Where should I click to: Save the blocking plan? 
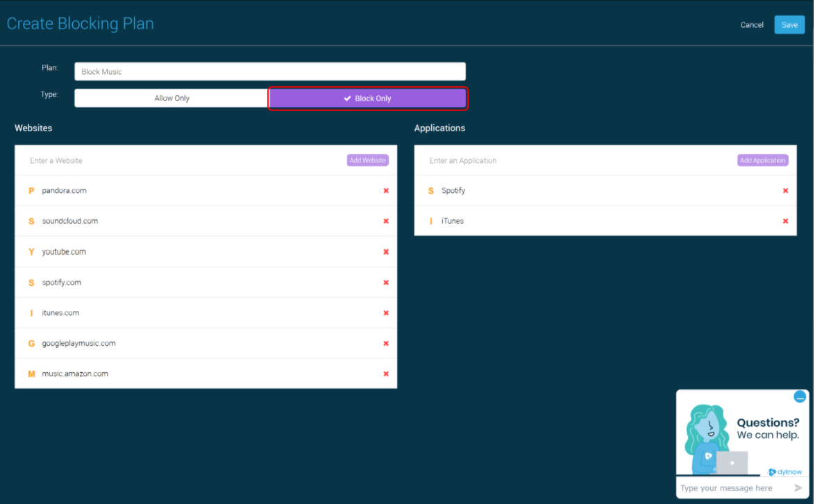(x=789, y=25)
